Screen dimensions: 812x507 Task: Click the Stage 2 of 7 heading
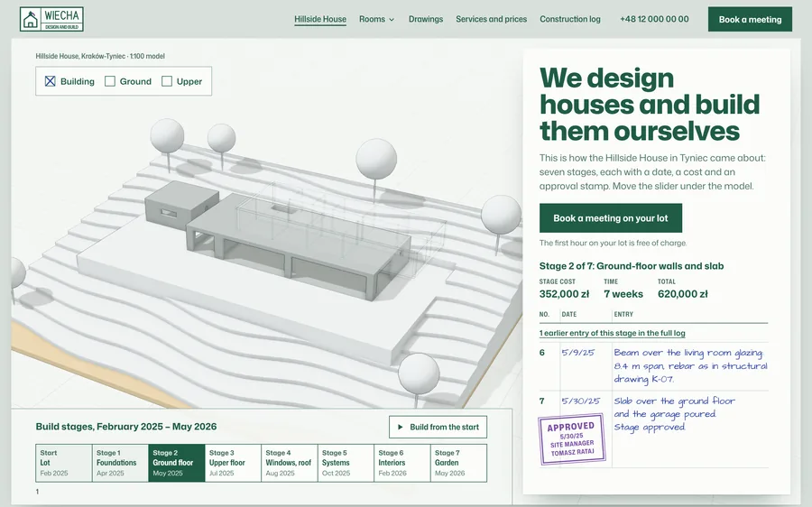[632, 266]
